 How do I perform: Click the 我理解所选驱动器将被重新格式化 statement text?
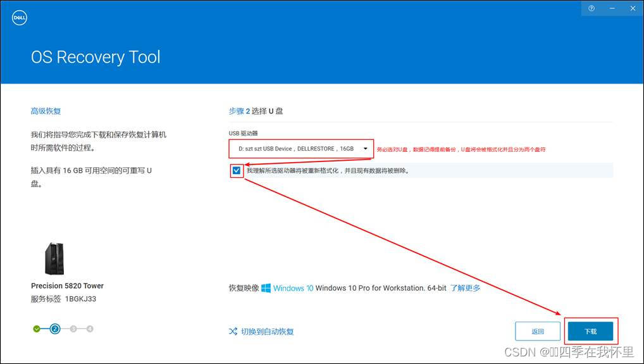[x=328, y=170]
